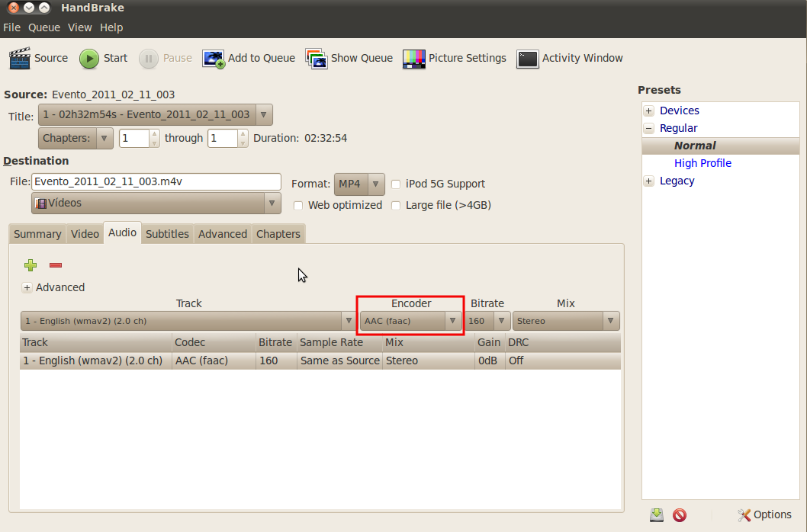807x532 pixels.
Task: Click the Codec column header
Action: 214,343
